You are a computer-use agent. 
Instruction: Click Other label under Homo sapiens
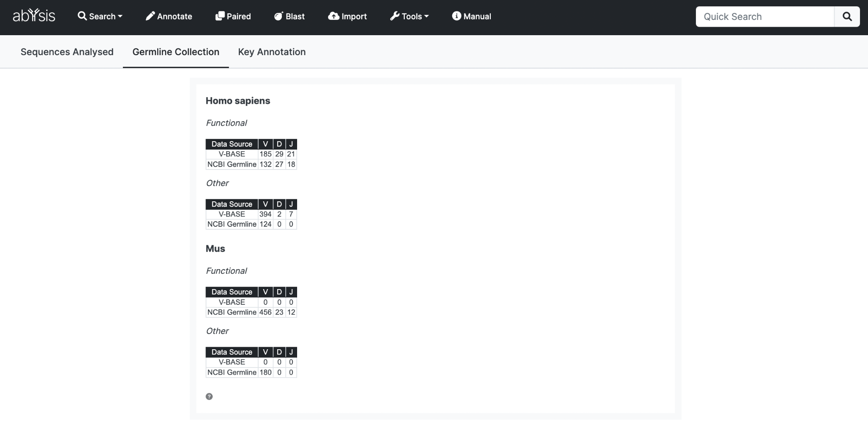pos(217,183)
